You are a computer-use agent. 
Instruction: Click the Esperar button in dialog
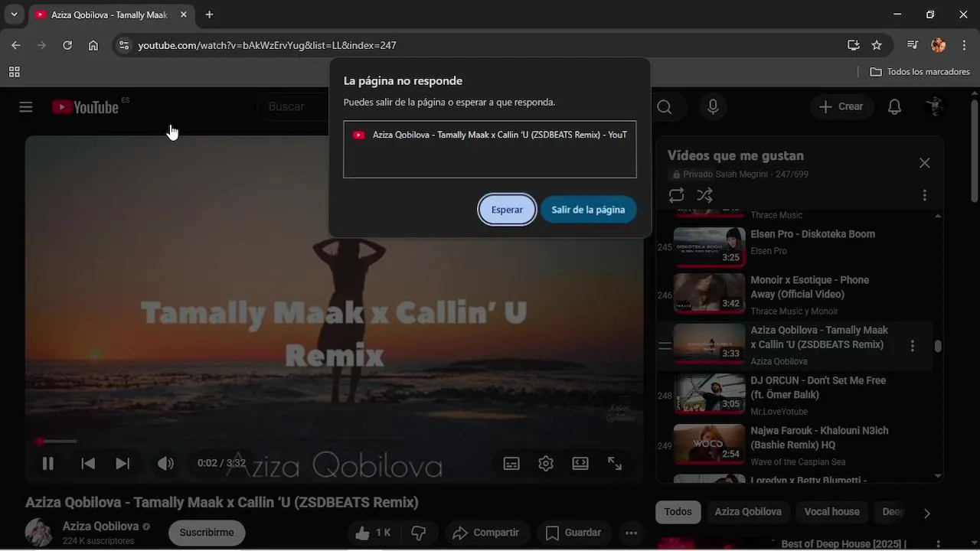[507, 210]
